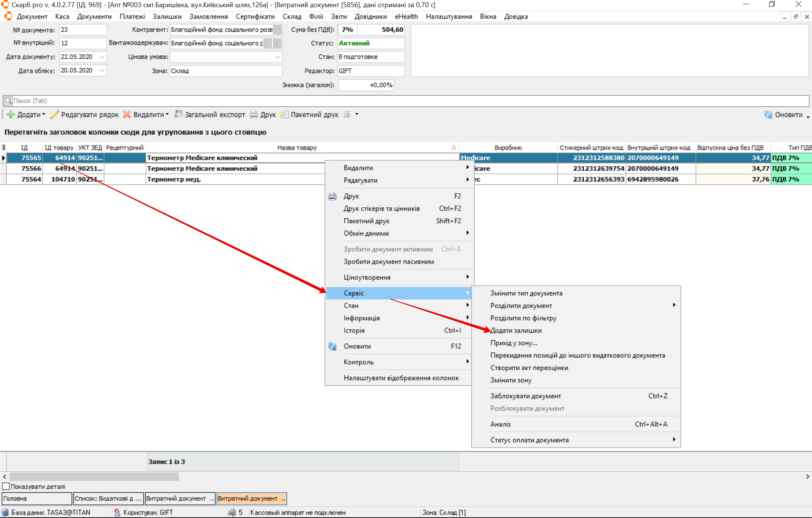Viewport: 812px width, 518px height.
Task: Clear Вантажоодержувач with the X button
Action: pos(277,43)
